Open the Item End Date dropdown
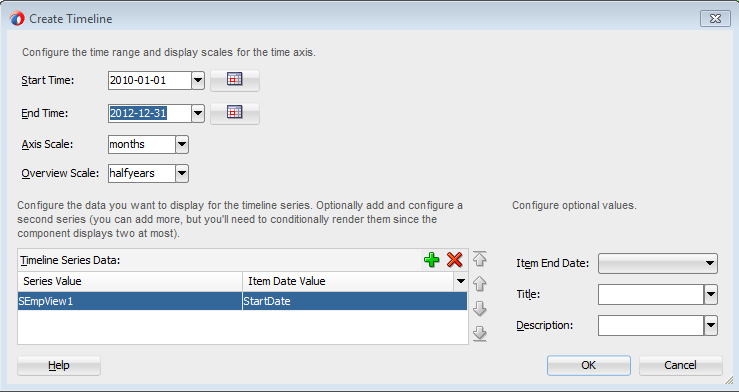 657,263
